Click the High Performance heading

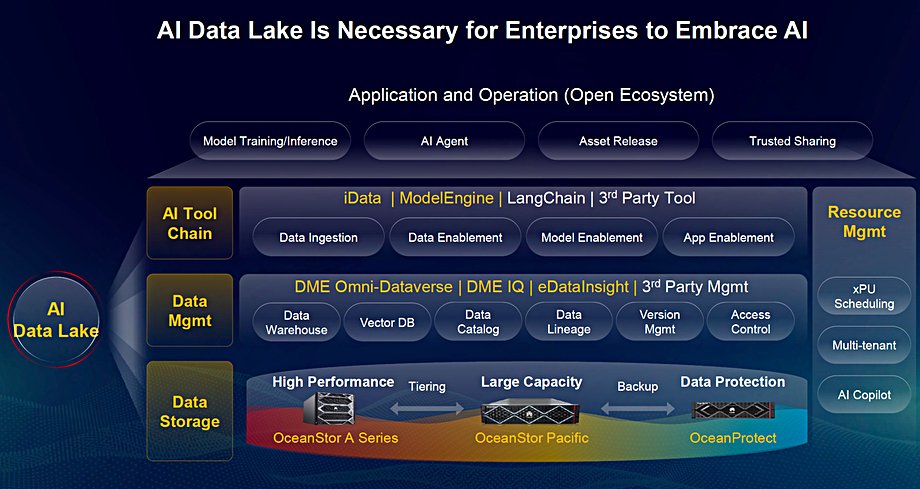point(333,382)
